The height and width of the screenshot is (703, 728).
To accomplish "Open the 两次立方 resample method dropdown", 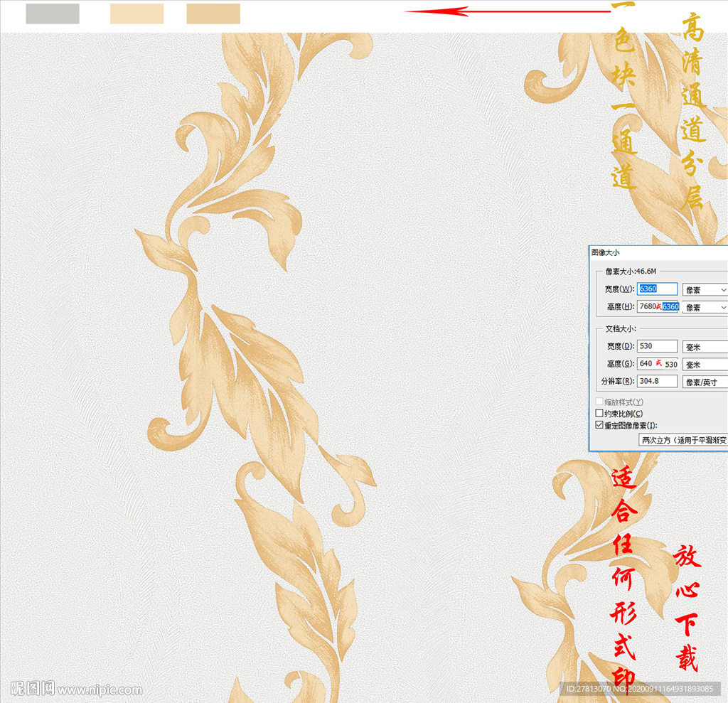I will [683, 440].
